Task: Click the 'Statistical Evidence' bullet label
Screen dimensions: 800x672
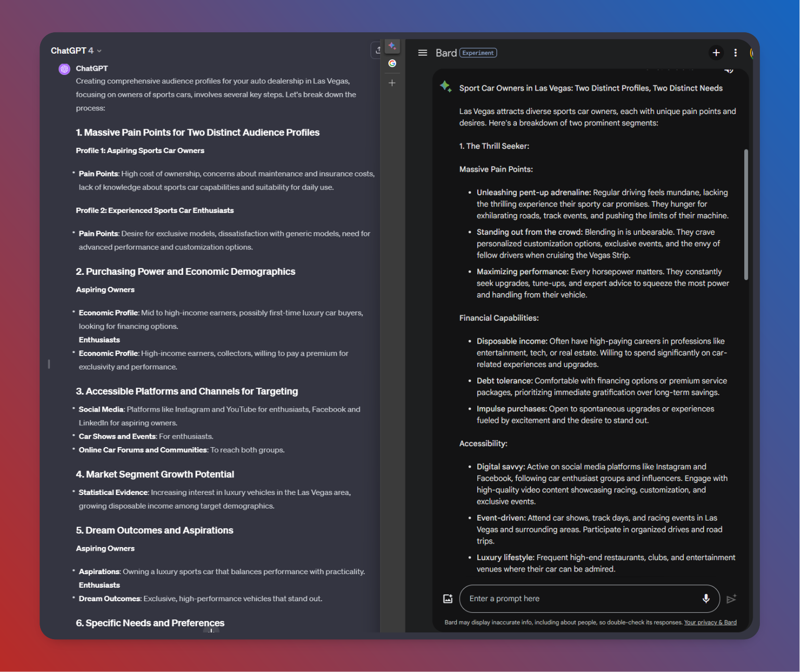Action: tap(113, 492)
